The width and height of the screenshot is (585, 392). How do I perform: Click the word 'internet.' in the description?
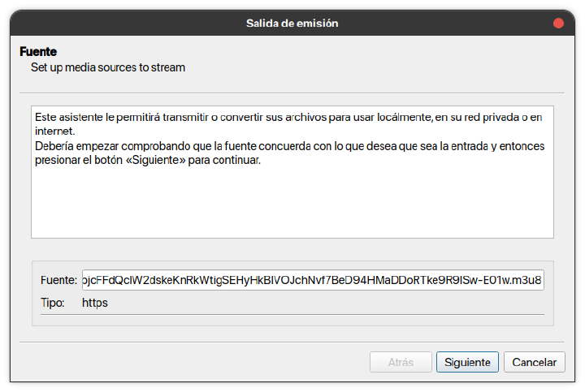coord(55,131)
